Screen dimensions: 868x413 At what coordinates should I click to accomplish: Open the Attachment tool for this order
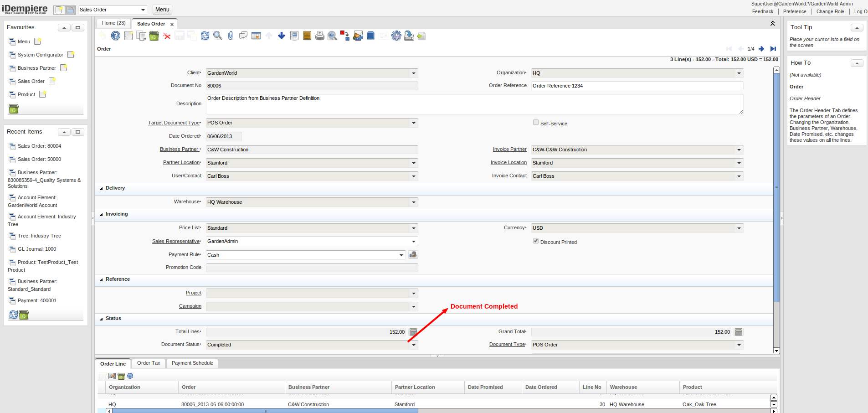tap(230, 35)
